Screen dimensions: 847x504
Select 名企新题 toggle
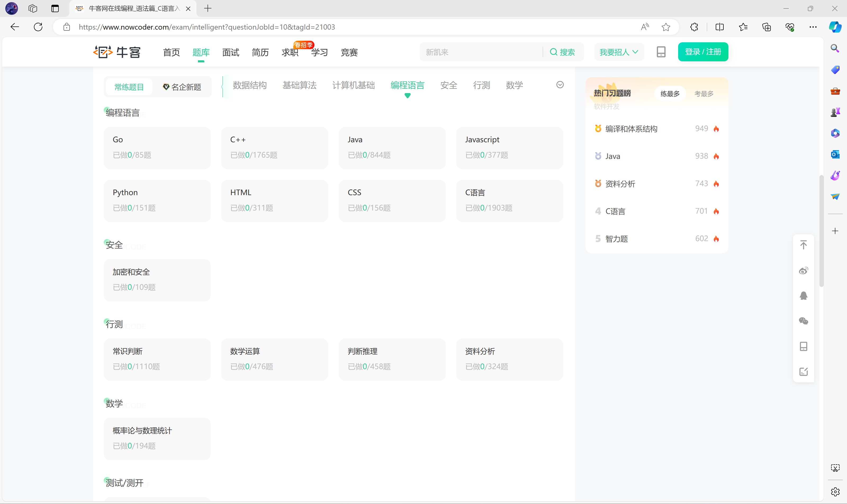pos(182,87)
